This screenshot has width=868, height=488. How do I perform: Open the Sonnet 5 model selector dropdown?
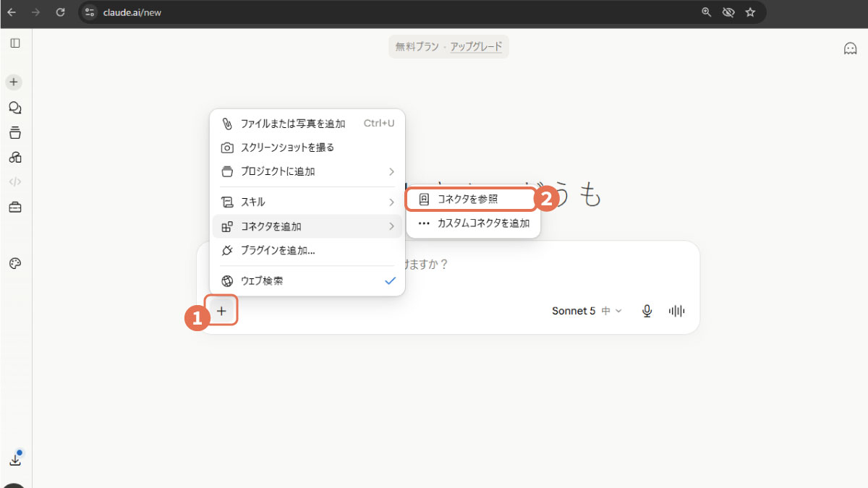(x=587, y=311)
